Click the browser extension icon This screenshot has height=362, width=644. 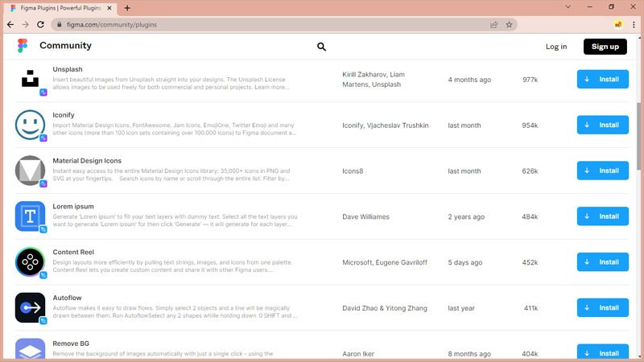tap(618, 25)
